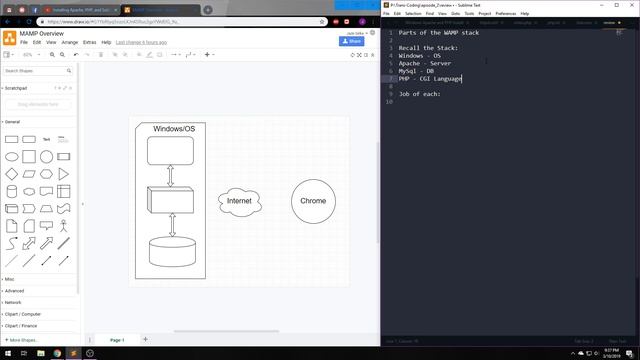The height and width of the screenshot is (360, 640).
Task: Collapse the General shapes section
Action: click(x=12, y=122)
